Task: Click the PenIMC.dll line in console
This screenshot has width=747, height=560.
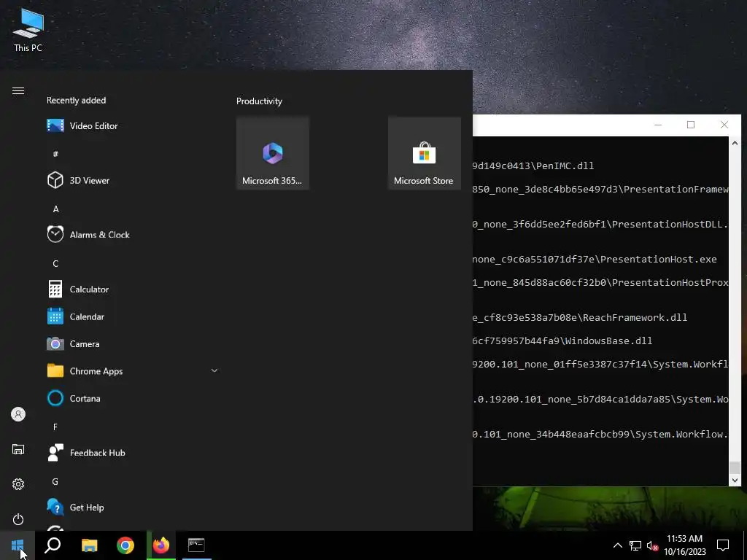Action: (533, 166)
